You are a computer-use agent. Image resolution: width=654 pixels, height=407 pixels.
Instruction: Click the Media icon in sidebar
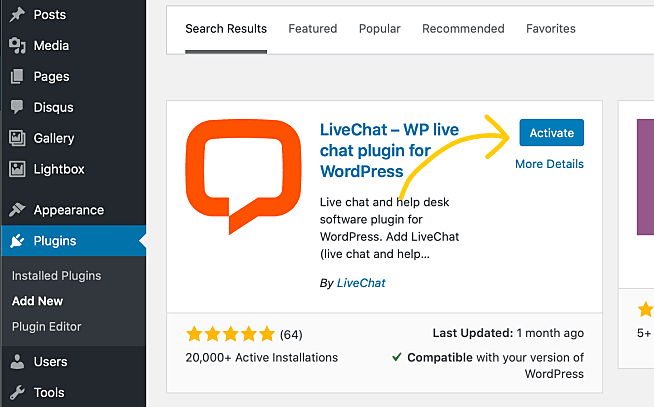pyautogui.click(x=17, y=45)
